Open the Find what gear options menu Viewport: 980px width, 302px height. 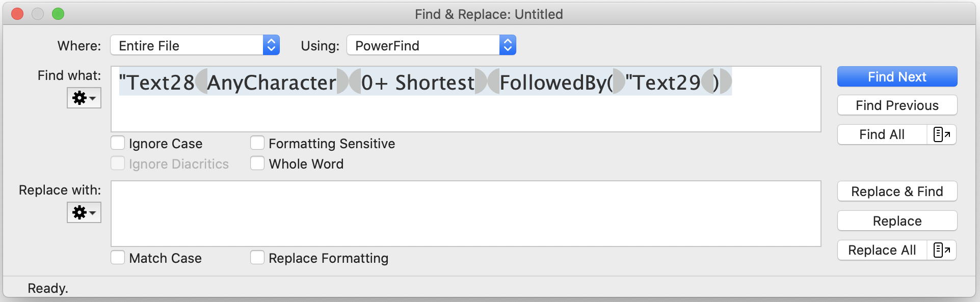coord(84,98)
